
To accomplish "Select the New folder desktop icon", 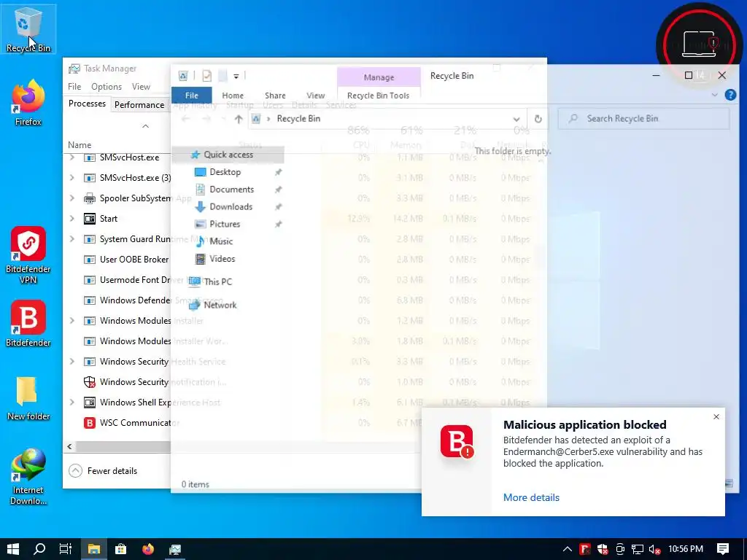I will tap(28, 398).
